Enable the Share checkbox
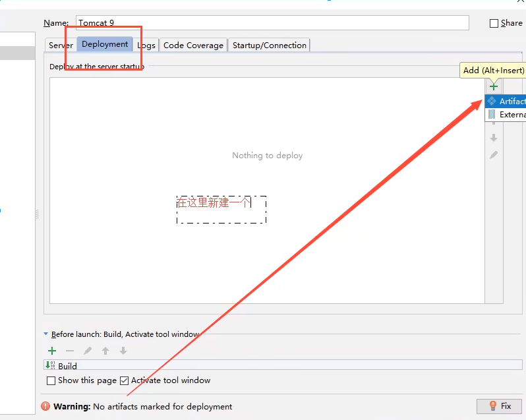This screenshot has width=526, height=420. point(494,23)
